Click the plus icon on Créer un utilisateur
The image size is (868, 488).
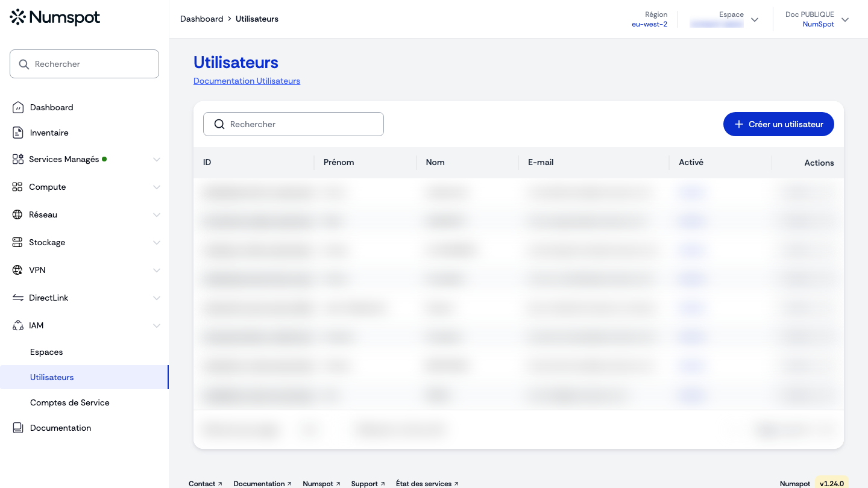tap(739, 124)
